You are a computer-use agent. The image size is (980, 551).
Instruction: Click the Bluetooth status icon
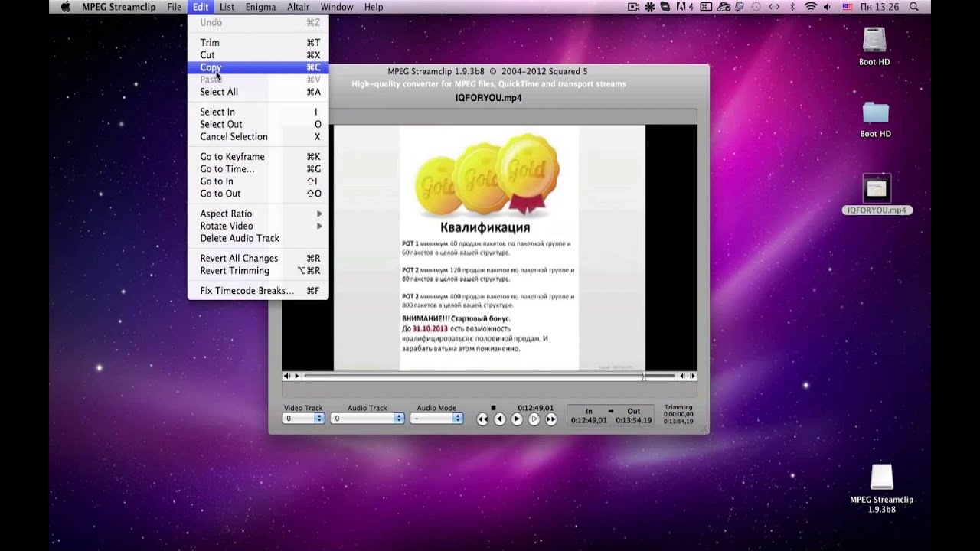(792, 7)
